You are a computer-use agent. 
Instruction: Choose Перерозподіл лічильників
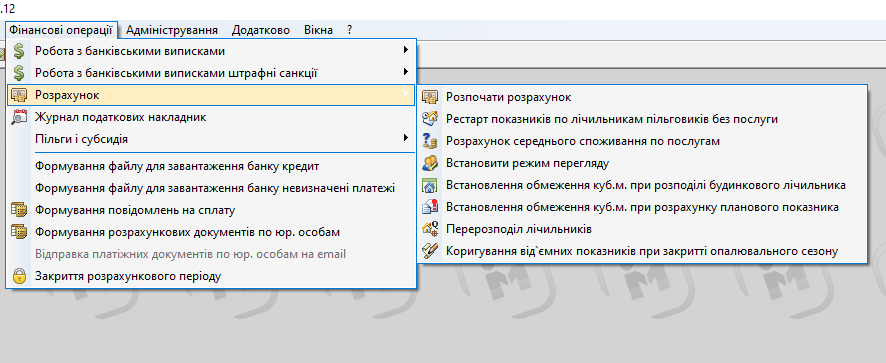642,229
